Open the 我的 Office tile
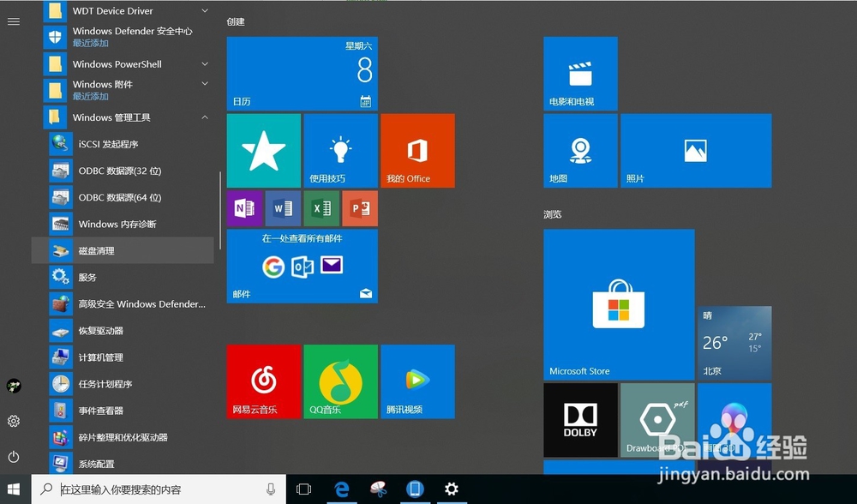The image size is (857, 504). pos(417,151)
